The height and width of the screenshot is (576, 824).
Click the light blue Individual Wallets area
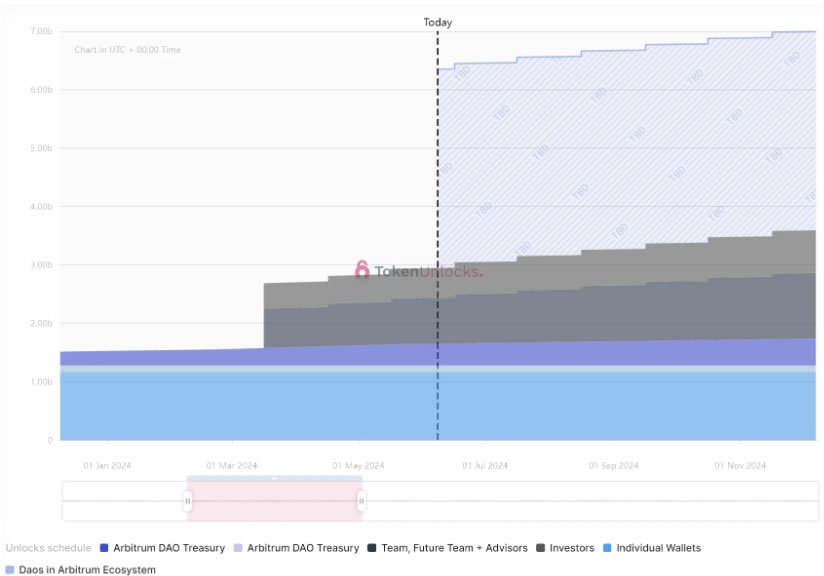pyautogui.click(x=438, y=406)
